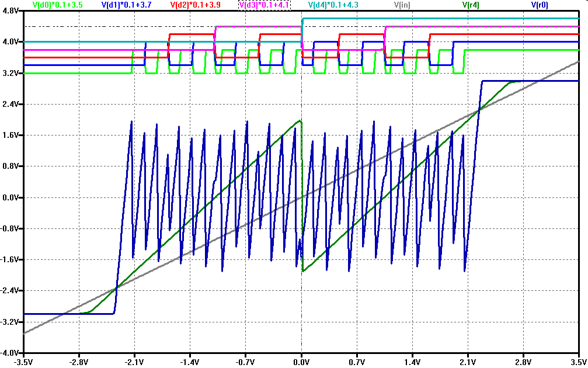
Task: Click the green V(r4) trace label
Action: 471,5
